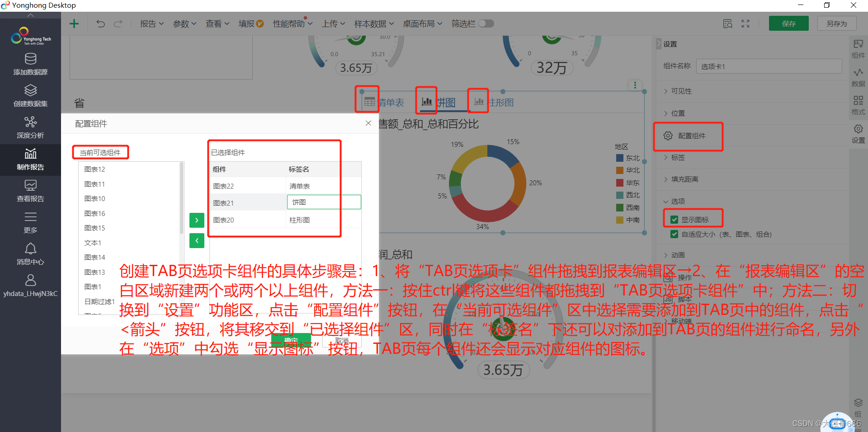
Task: Collapse the 选项 section
Action: [x=674, y=201]
